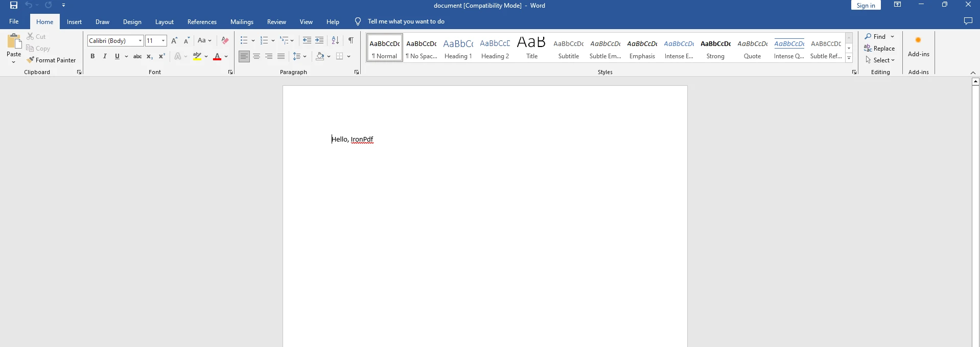
Task: Toggle Bold formatting
Action: click(x=92, y=56)
